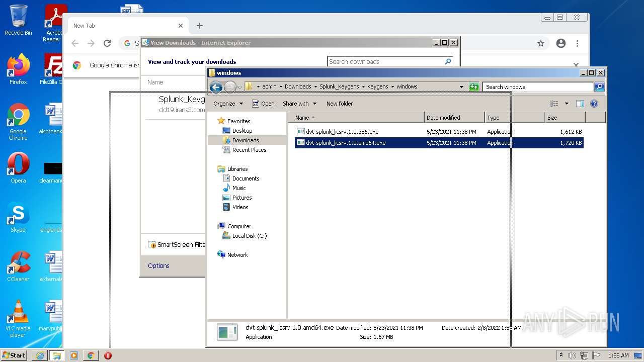Viewport: 644px width, 362px height.
Task: Open Explorer help question mark icon
Action: click(x=594, y=104)
